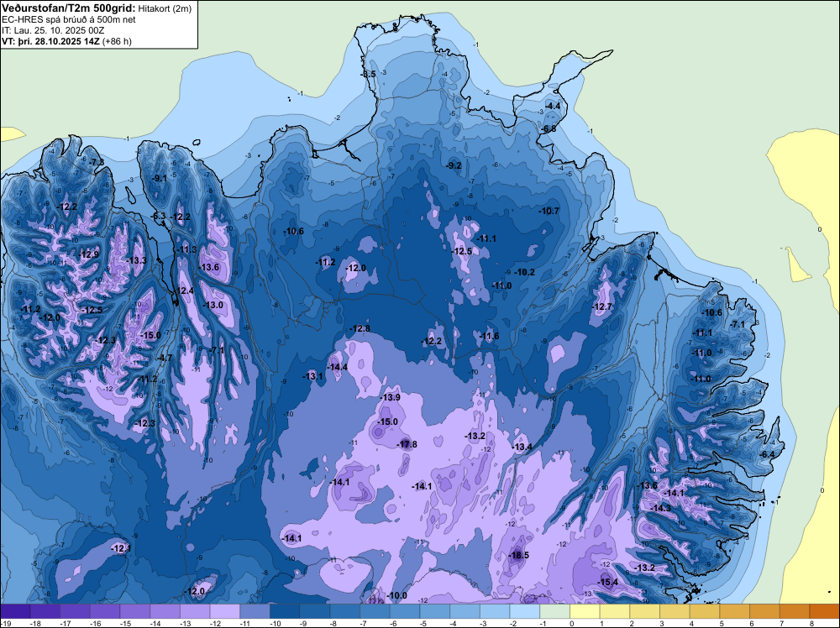Screen dimensions: 840x628
Task: Click the valid time 'VT: þri. 28.10.2025 14Z'
Action: (50, 40)
